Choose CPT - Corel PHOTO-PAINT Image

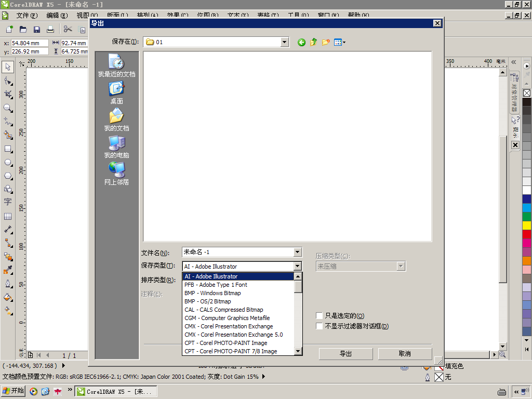pos(238,343)
